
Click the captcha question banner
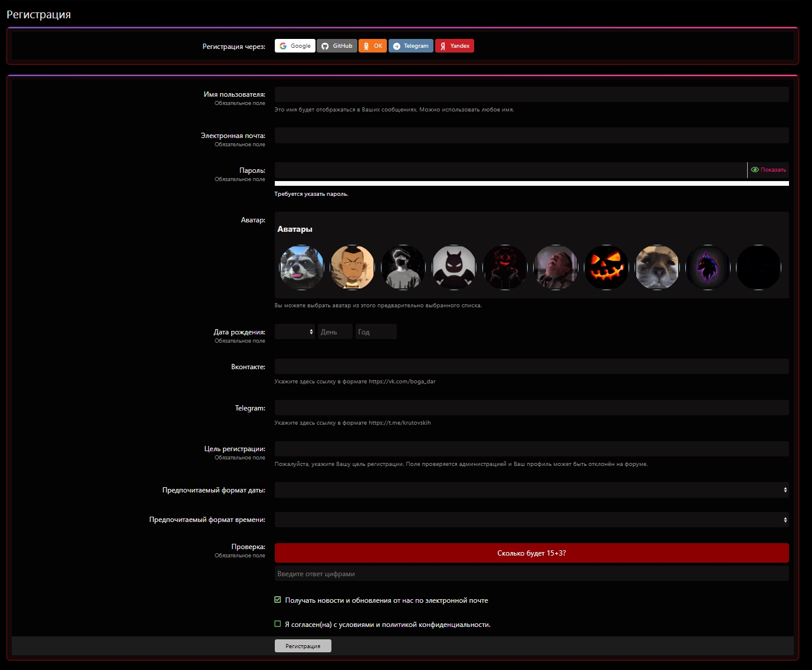(x=531, y=553)
